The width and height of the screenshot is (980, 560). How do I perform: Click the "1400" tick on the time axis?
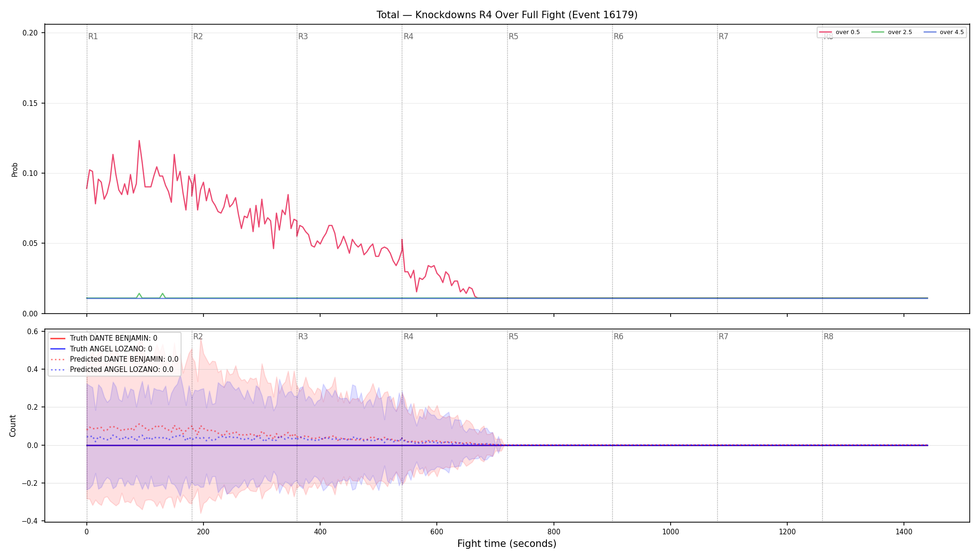(x=904, y=532)
